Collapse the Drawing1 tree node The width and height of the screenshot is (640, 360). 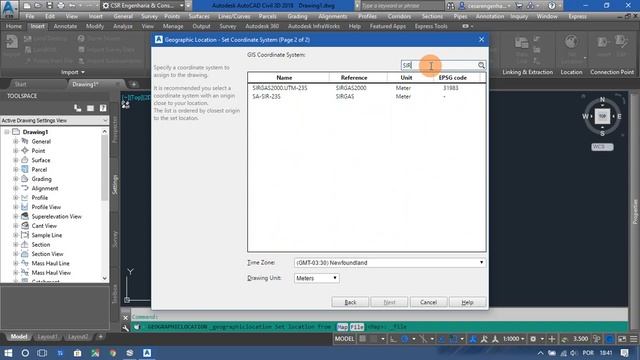pos(7,132)
